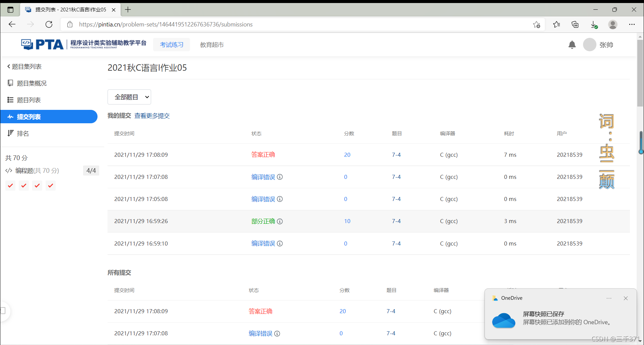This screenshot has width=644, height=345.
Task: Click the browser forward arrow
Action: 30,24
